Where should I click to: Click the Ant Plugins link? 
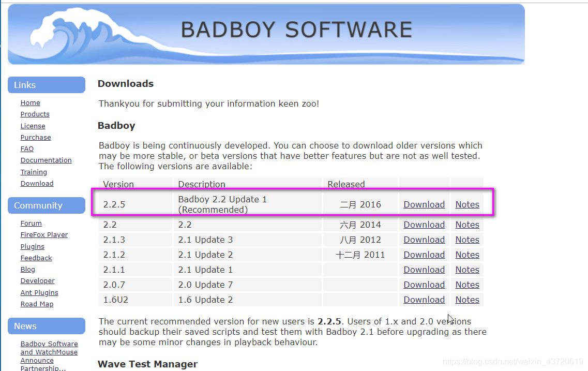(x=39, y=292)
